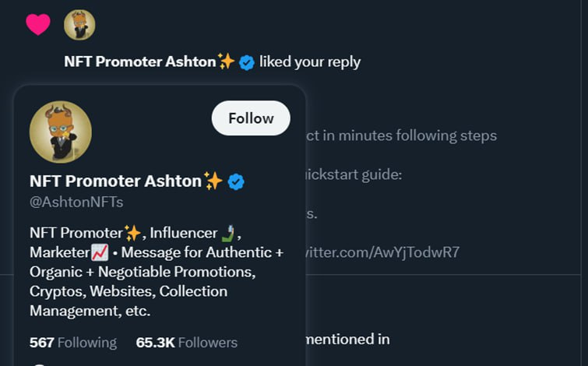
Task: Follow NFT Promoter Ashton
Action: [251, 118]
